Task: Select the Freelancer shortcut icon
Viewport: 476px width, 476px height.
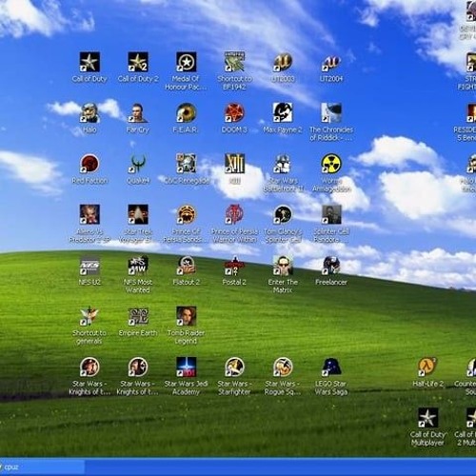Action: pyautogui.click(x=331, y=266)
